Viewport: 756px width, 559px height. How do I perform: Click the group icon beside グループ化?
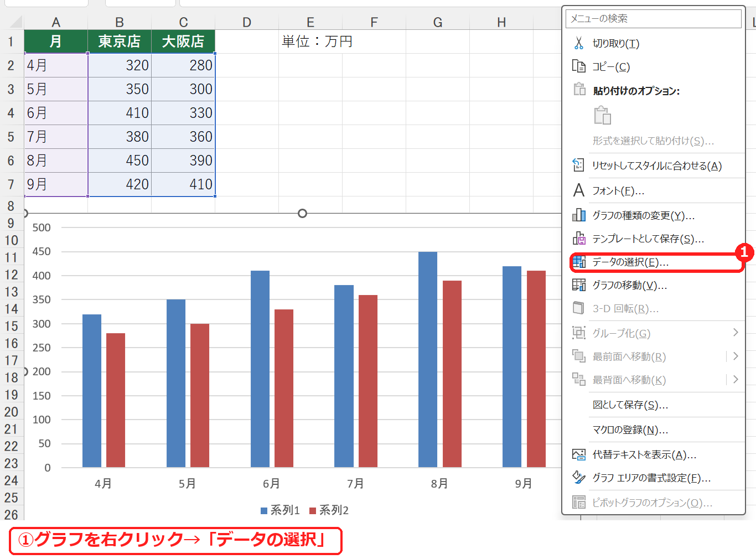(579, 333)
